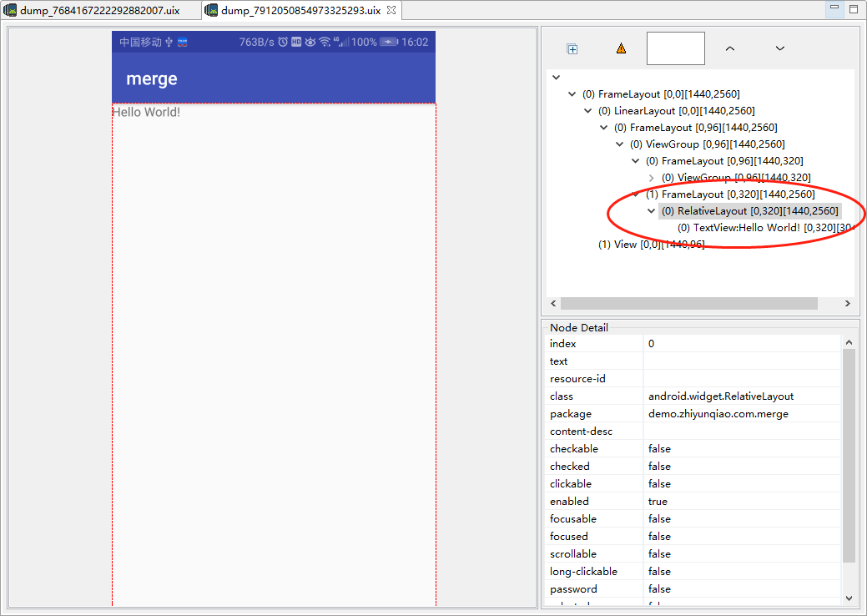Viewport: 867px width, 616px height.
Task: Close the dump_7912050854973325293.uix tab
Action: tap(391, 11)
